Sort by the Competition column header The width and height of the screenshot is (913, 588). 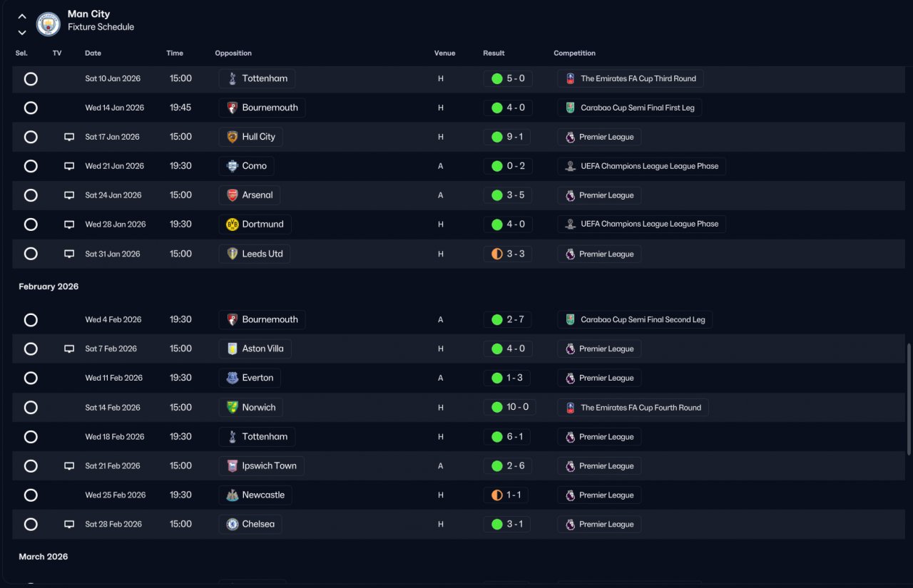tap(574, 53)
